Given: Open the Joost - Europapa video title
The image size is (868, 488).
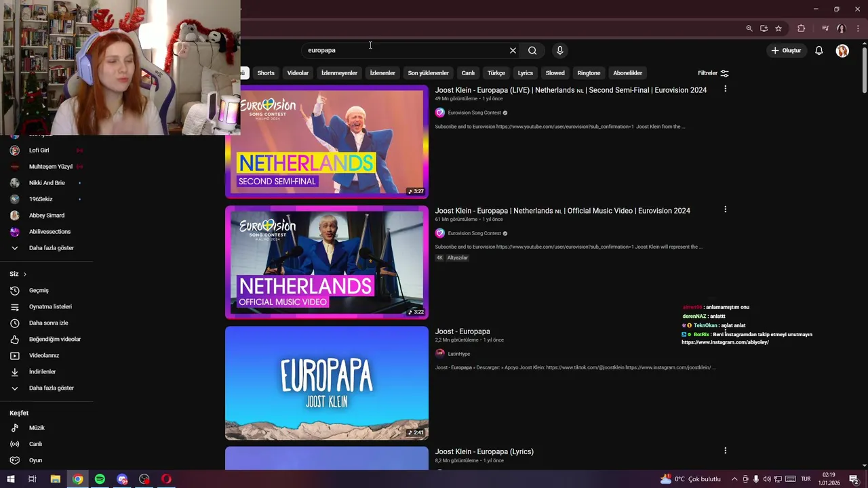Looking at the screenshot, I should pyautogui.click(x=462, y=331).
